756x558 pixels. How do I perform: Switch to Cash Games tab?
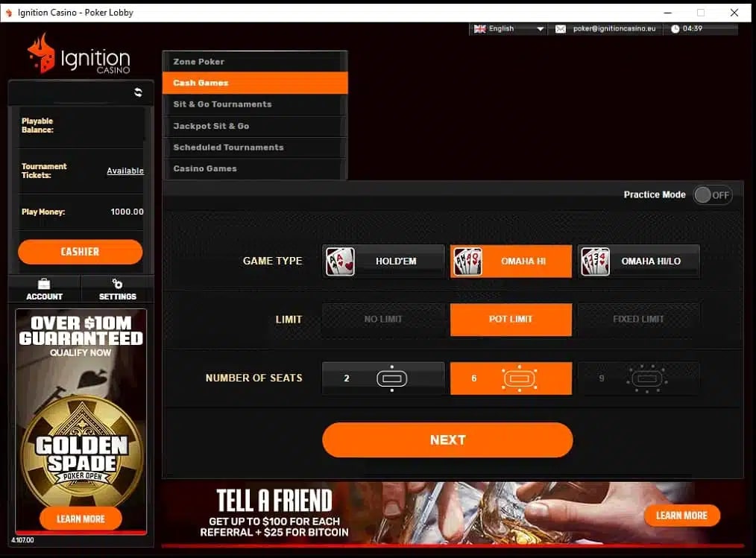[254, 83]
